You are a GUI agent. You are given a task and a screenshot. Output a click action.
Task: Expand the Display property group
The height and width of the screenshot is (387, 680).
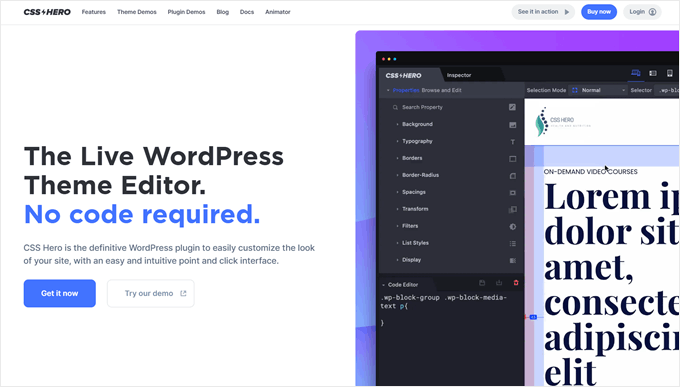(412, 259)
